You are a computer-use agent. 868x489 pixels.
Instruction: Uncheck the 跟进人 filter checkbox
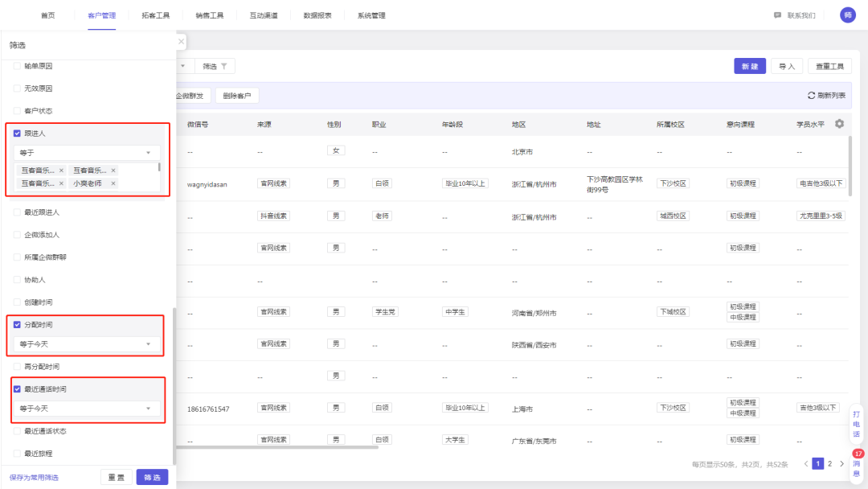coord(18,134)
